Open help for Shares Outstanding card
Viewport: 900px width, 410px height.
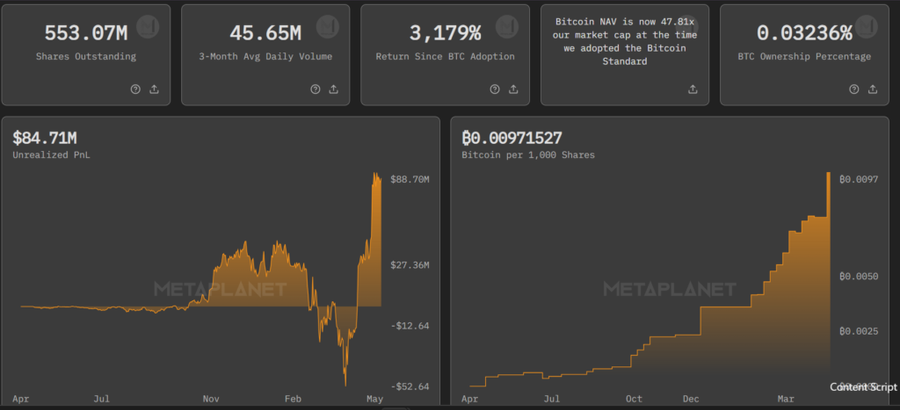coord(135,89)
